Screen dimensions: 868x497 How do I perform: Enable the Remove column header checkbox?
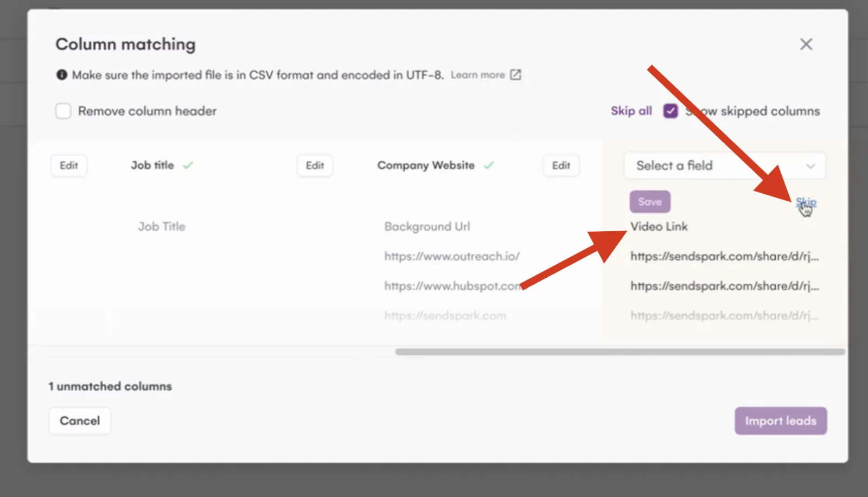coord(63,111)
